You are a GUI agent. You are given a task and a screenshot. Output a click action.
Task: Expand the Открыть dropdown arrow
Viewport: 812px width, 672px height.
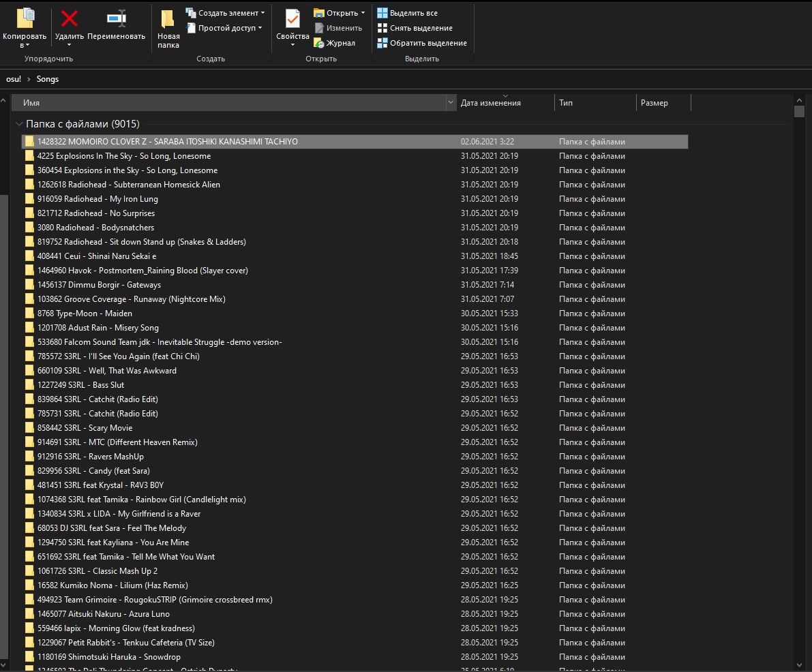(363, 13)
